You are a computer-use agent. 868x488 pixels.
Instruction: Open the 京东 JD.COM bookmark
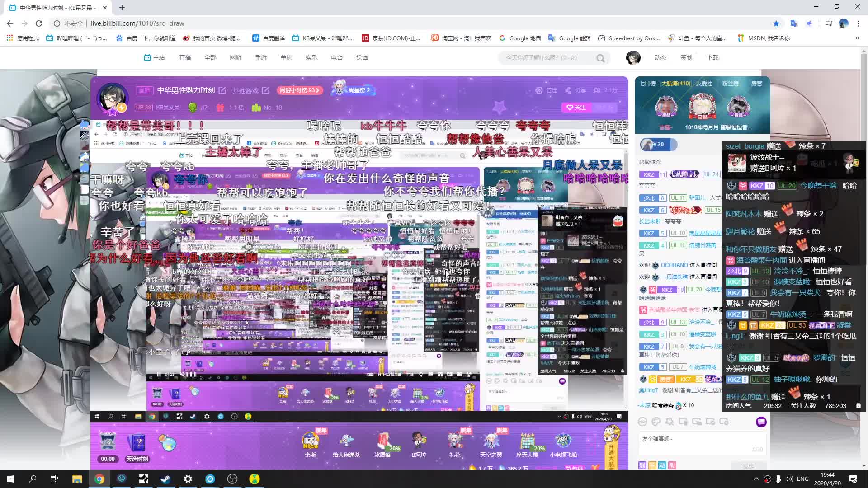391,38
